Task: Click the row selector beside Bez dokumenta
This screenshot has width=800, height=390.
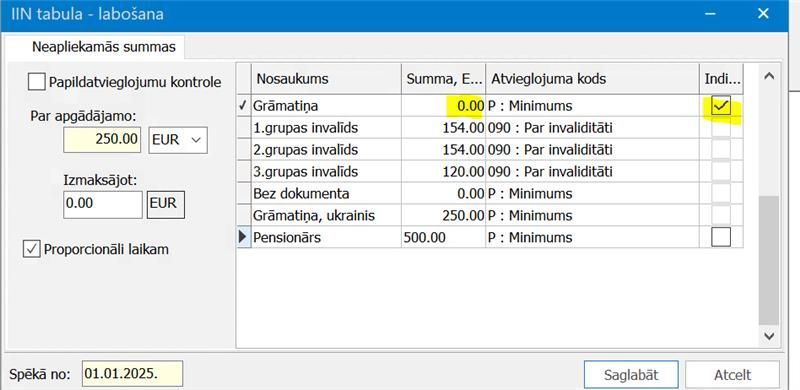Action: tap(244, 193)
